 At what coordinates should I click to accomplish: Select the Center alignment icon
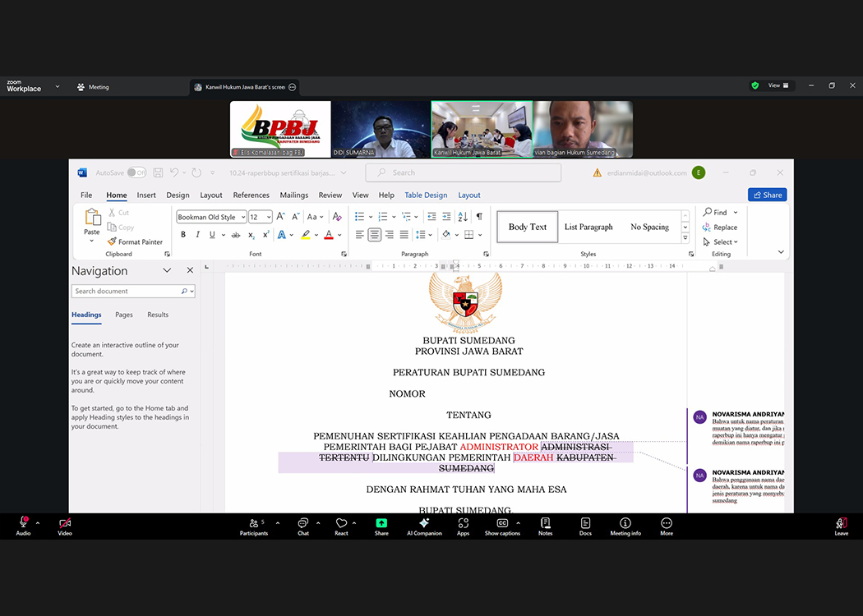(375, 235)
